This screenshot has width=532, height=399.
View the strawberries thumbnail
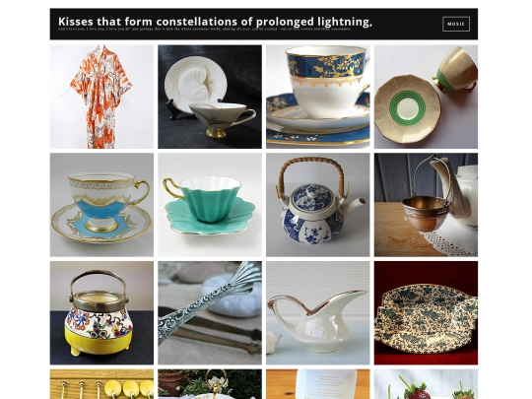[x=426, y=384]
